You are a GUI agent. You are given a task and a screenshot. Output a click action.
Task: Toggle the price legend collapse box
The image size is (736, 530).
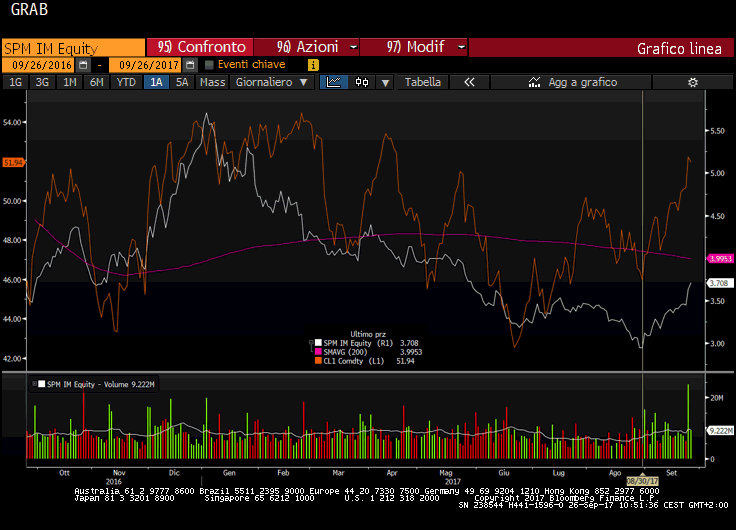[311, 343]
